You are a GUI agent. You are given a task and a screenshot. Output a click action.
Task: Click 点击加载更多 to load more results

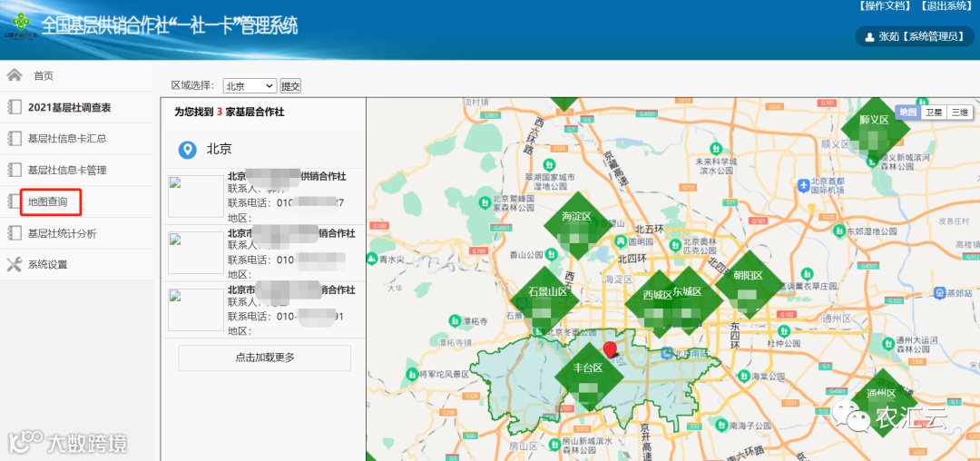coord(264,358)
